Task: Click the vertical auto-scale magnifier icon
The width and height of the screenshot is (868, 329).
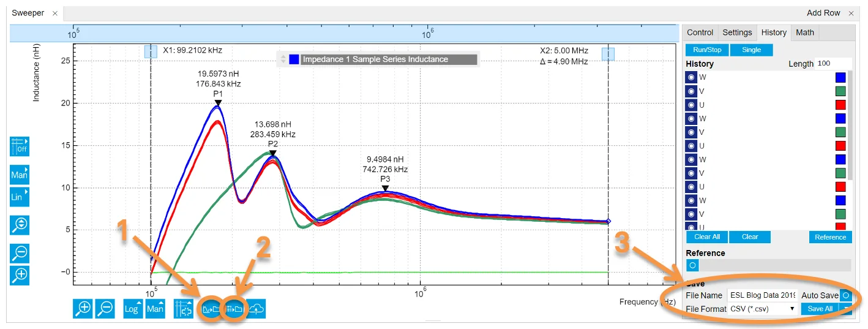Action: tap(20, 225)
